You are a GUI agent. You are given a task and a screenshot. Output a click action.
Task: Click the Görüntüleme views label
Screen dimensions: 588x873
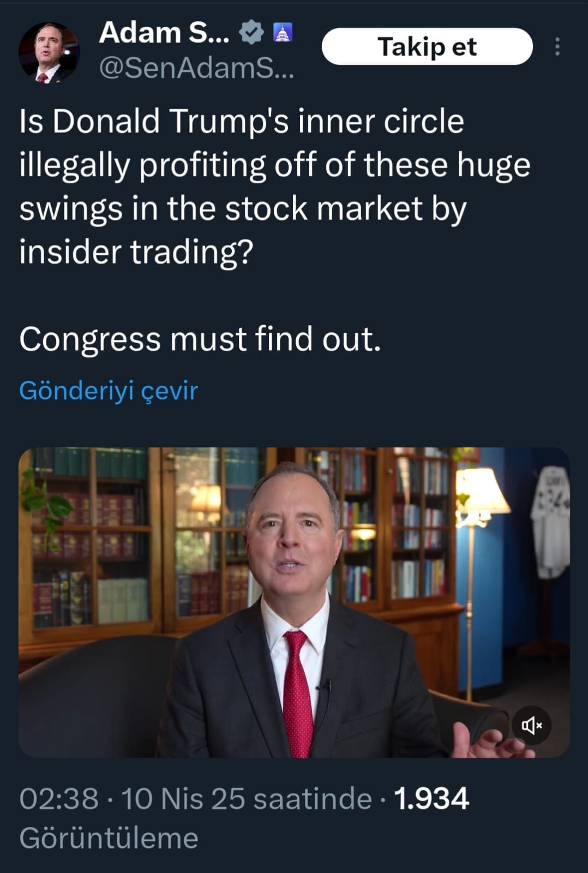(109, 839)
